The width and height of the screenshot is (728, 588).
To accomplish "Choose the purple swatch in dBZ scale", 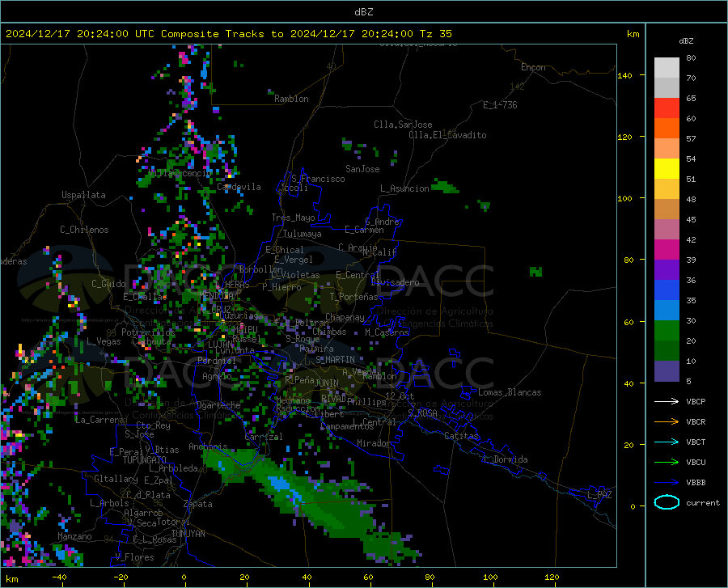I will pos(667,270).
